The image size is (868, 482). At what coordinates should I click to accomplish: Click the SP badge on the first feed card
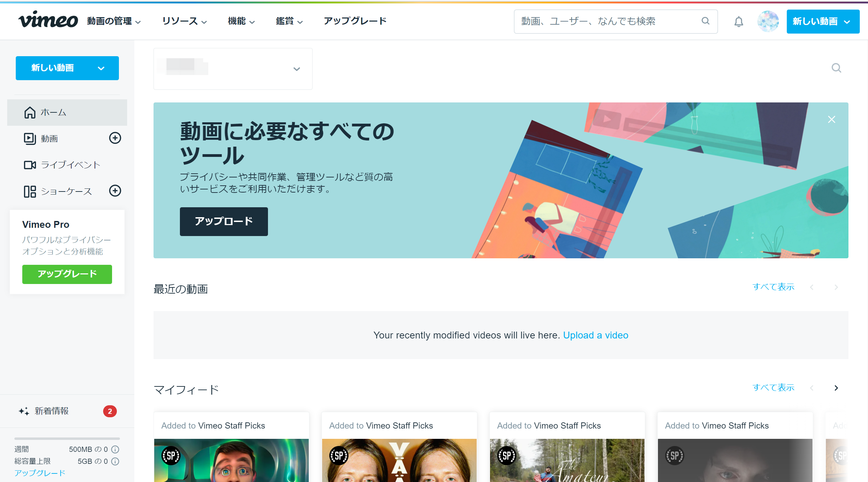click(171, 456)
